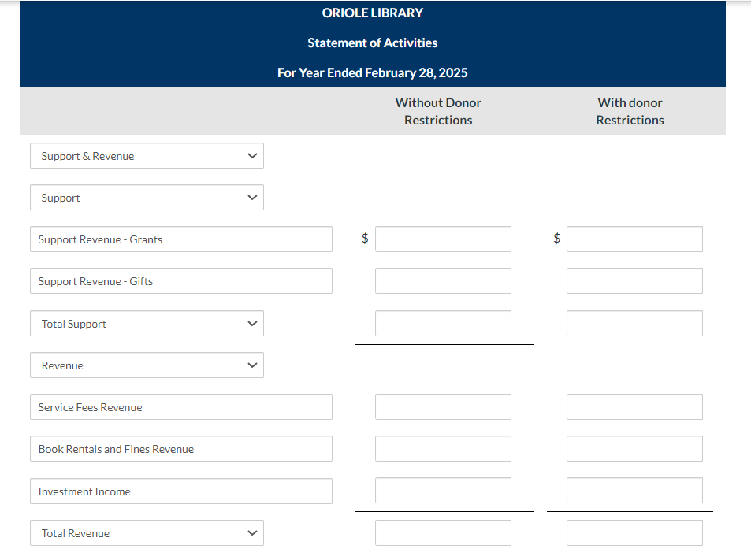751x560 pixels.
Task: Open the Revenue dropdown selector
Action: [x=147, y=365]
